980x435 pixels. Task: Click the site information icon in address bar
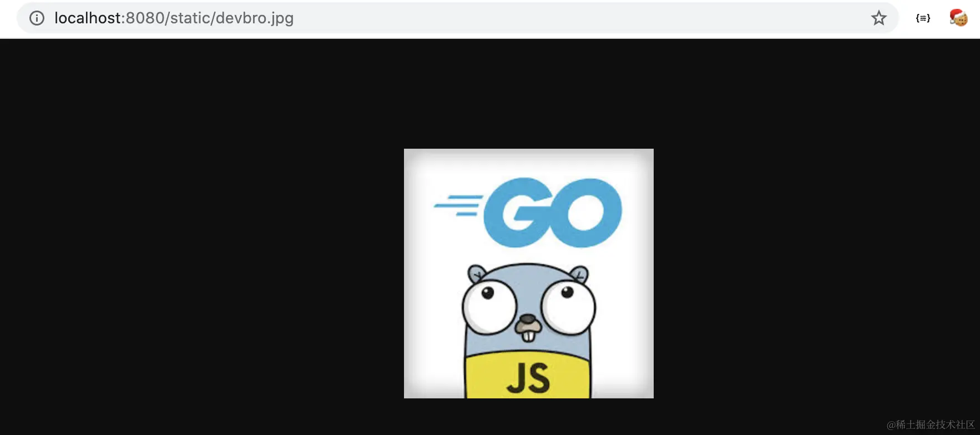pos(37,18)
